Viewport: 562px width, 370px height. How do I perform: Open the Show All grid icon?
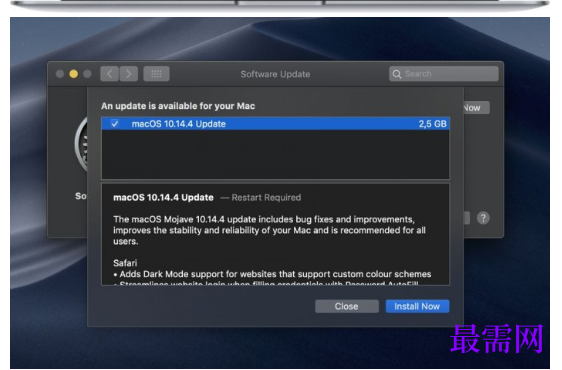tap(156, 74)
